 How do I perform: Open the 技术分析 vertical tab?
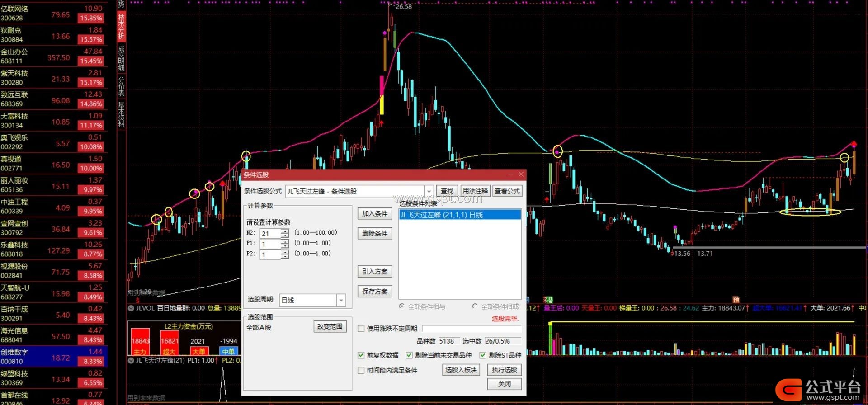click(121, 27)
